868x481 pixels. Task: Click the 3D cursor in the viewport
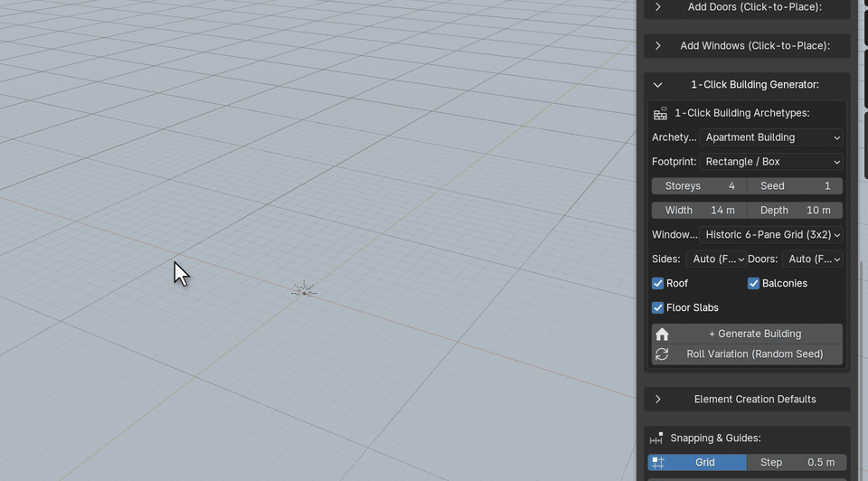click(x=304, y=290)
